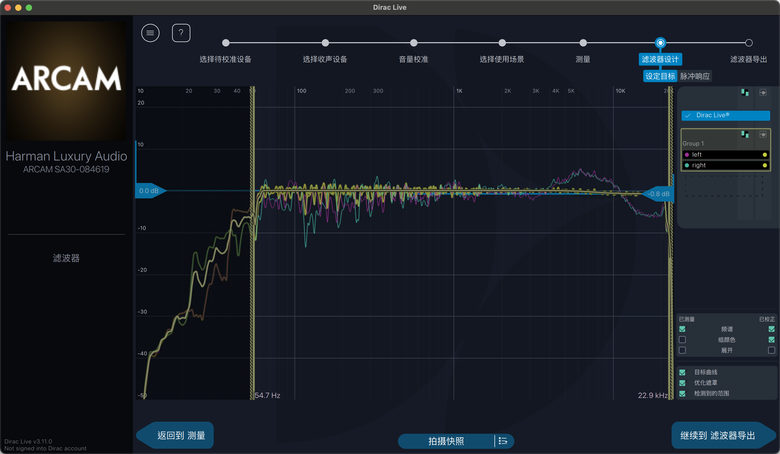Click ARCAM device logo thumbnail

[66, 80]
